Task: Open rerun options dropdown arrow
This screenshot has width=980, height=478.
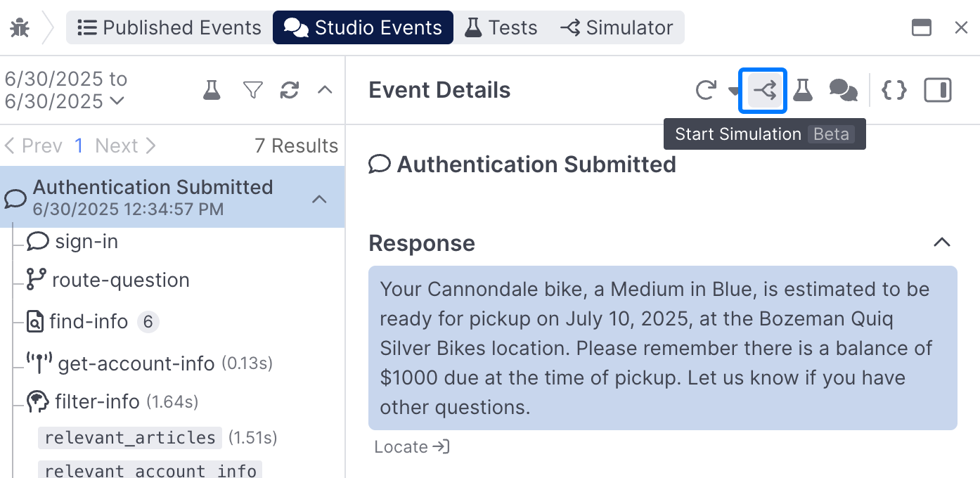Action: [x=734, y=91]
